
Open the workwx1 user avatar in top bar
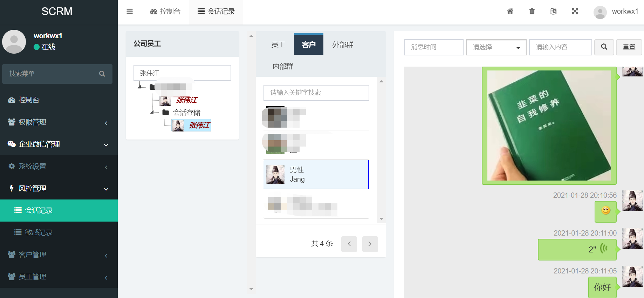pyautogui.click(x=600, y=12)
